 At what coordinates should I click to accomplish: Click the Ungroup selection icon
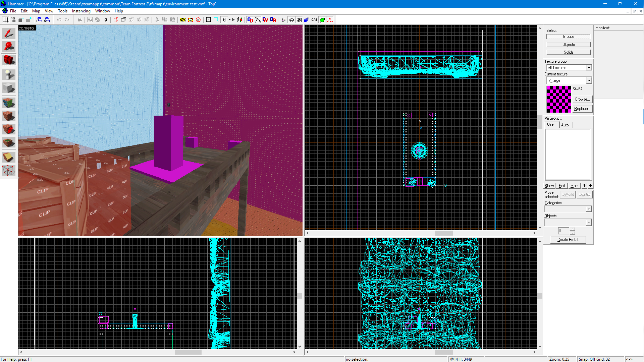(x=98, y=20)
